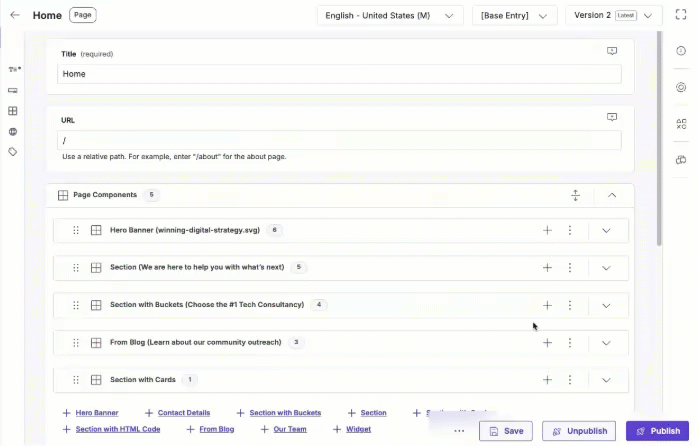698x446 pixels.
Task: Open the entry information icon in the right sidebar
Action: coord(681,51)
